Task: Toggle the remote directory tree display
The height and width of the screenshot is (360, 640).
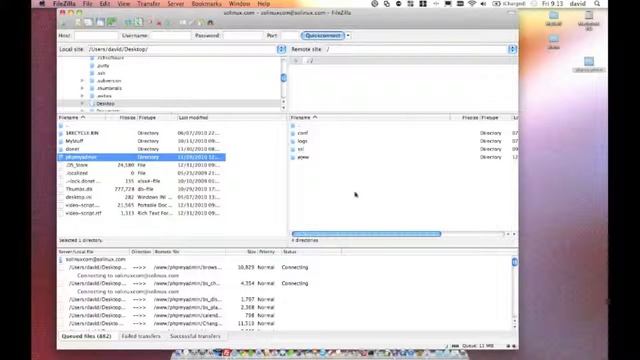Action: 100,22
